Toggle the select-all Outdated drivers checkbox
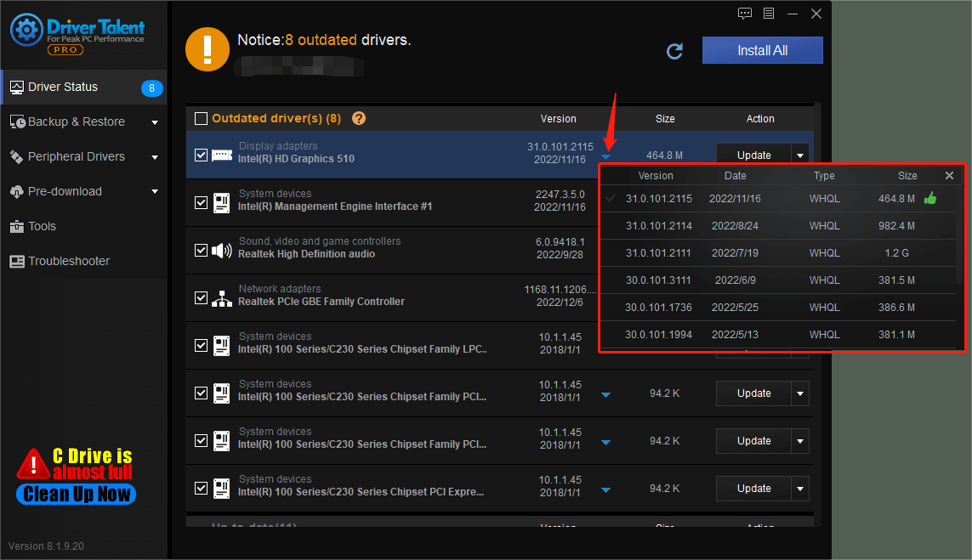 [x=201, y=118]
